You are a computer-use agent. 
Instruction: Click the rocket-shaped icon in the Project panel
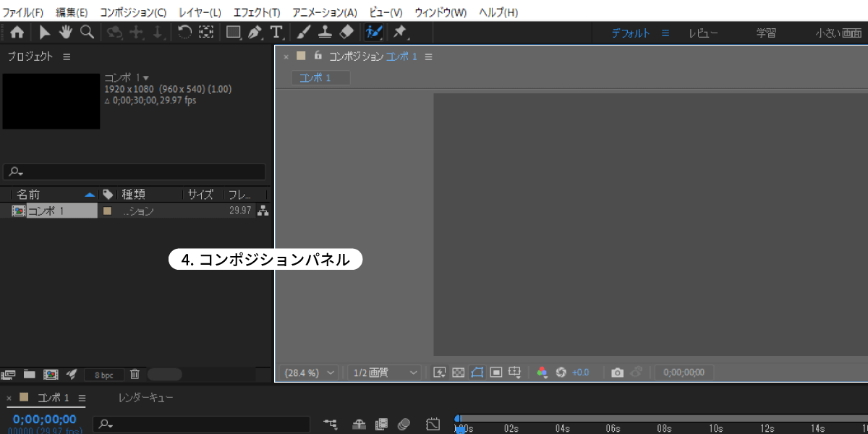tap(71, 375)
